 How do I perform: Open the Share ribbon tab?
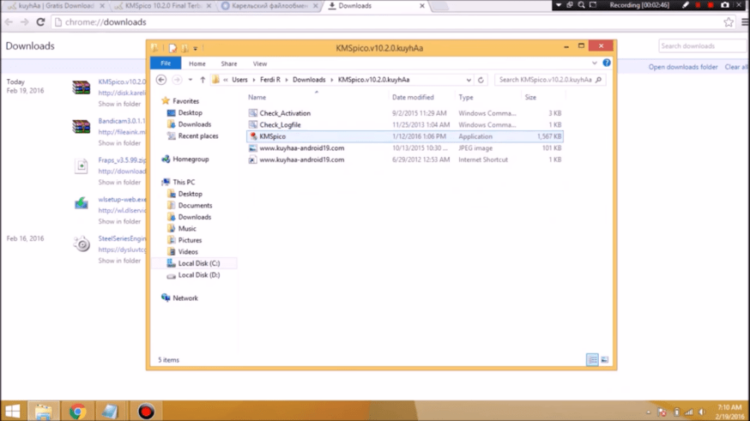point(229,64)
